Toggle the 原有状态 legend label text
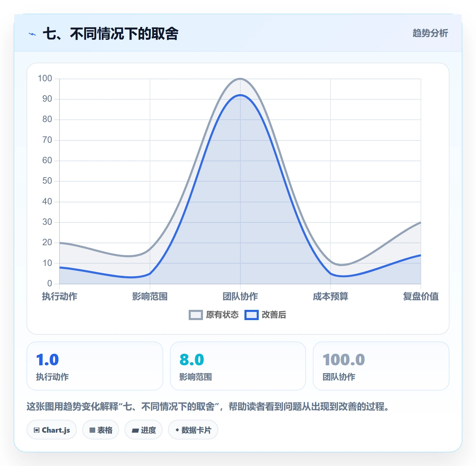Image resolution: width=476 pixels, height=466 pixels. (x=222, y=315)
